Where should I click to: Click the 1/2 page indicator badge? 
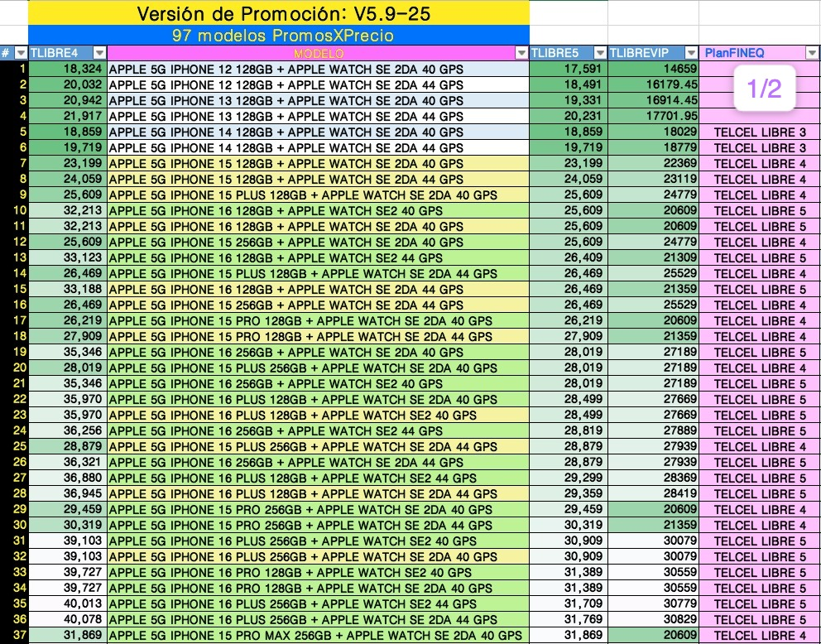tap(765, 88)
